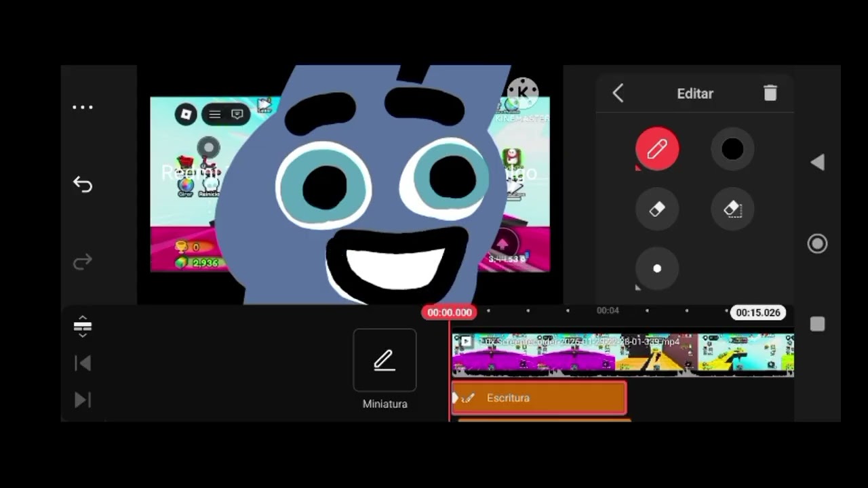Open brush size selector dot
The height and width of the screenshot is (488, 868).
pyautogui.click(x=657, y=268)
